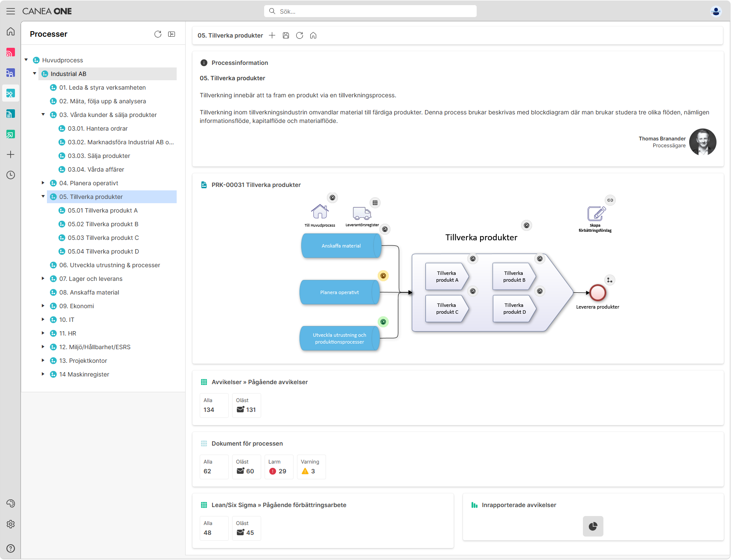Collapse the Huvudprocess tree node
Viewport: 731px width, 560px height.
coord(26,60)
